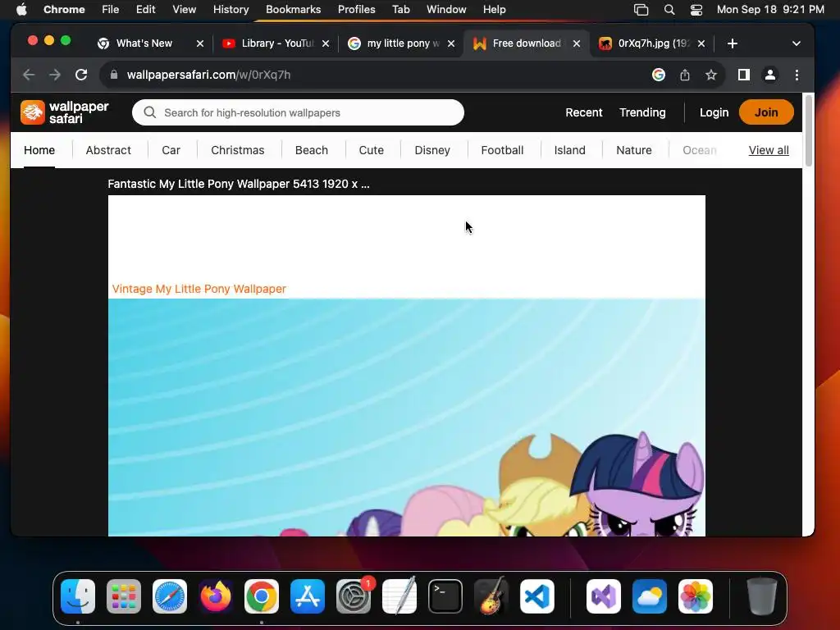This screenshot has width=840, height=630.
Task: Open Chrome three-dot menu
Action: pyautogui.click(x=797, y=75)
